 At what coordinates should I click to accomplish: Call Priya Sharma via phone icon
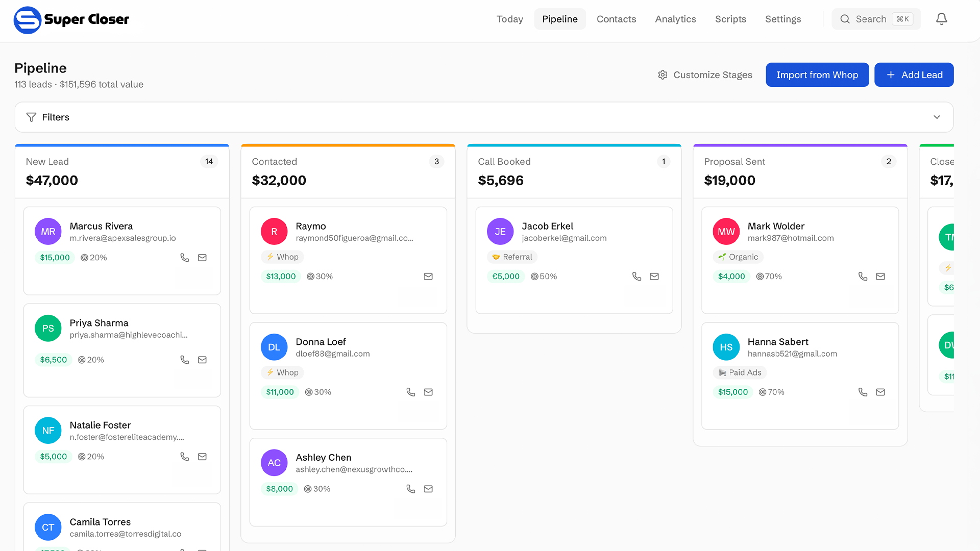click(185, 360)
